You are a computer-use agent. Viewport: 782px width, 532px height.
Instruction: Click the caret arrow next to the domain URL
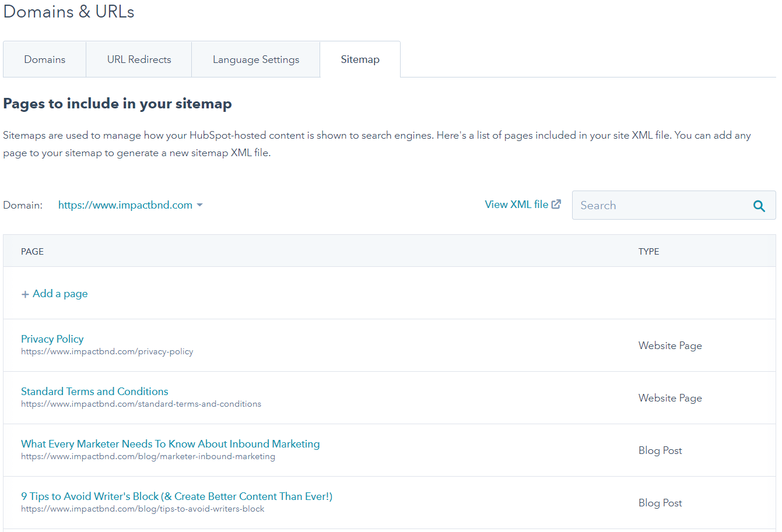tap(200, 205)
